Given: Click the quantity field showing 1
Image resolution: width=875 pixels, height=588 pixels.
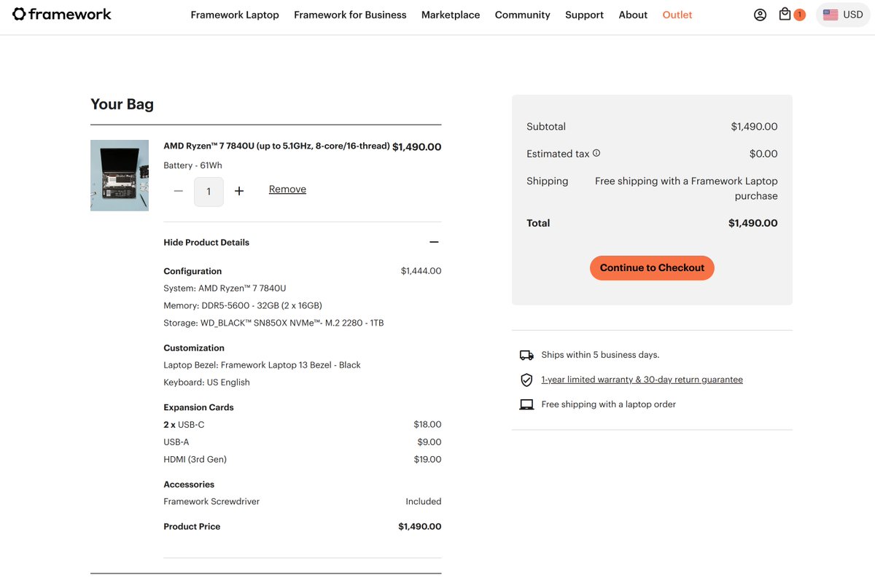Looking at the screenshot, I should click(209, 192).
